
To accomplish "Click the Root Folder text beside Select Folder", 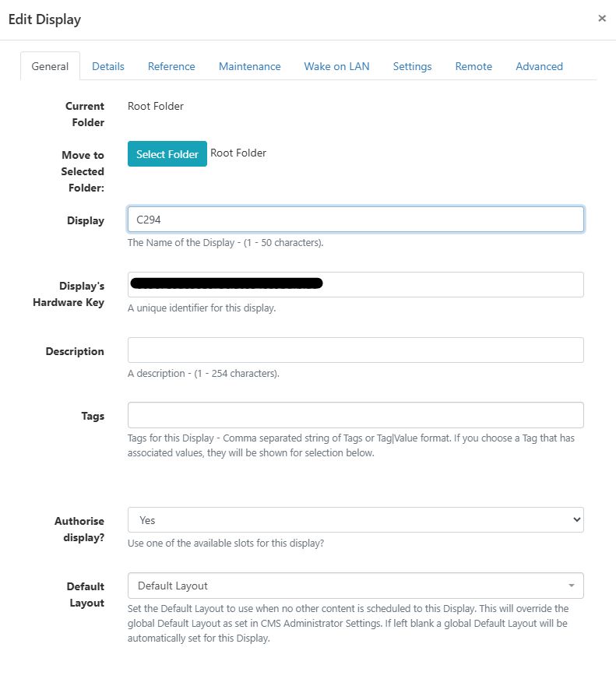I will tap(238, 153).
